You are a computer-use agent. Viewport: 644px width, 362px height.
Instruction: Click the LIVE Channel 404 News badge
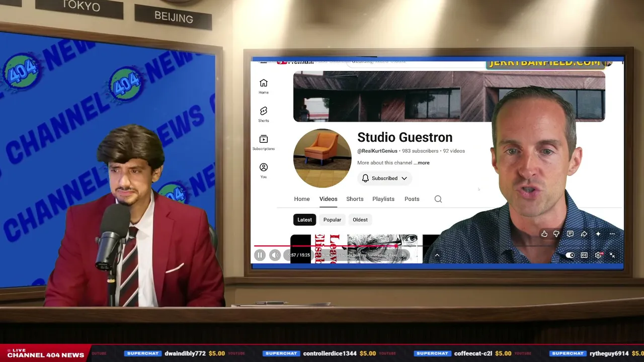coord(45,353)
